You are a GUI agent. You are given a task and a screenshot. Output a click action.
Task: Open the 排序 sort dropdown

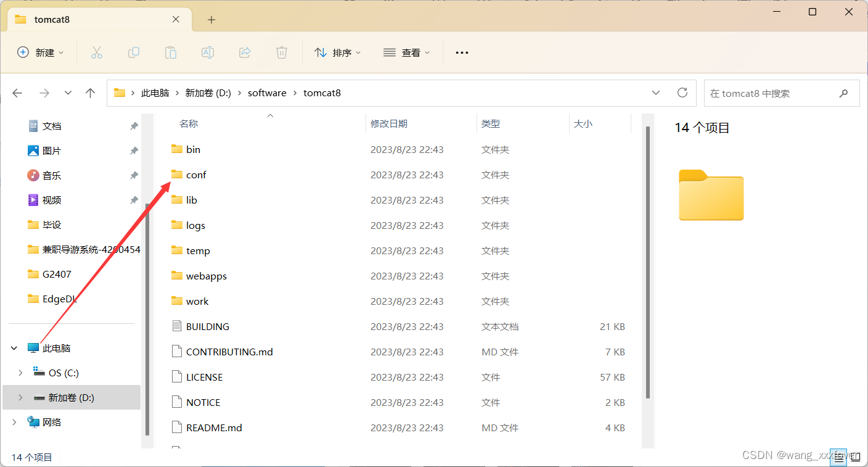337,53
